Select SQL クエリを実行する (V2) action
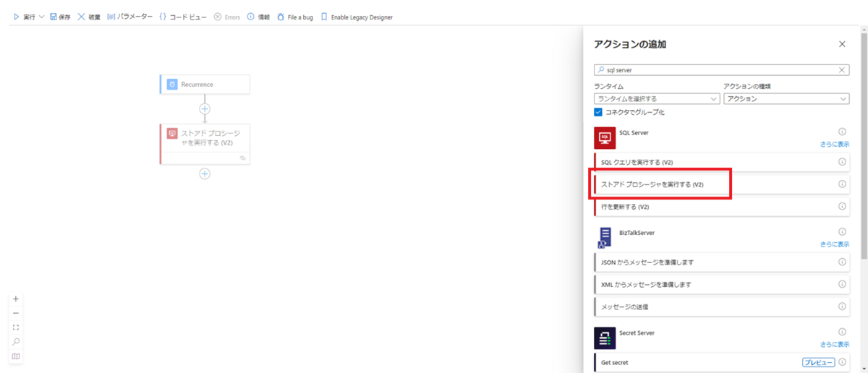868x373 pixels. pyautogui.click(x=721, y=162)
